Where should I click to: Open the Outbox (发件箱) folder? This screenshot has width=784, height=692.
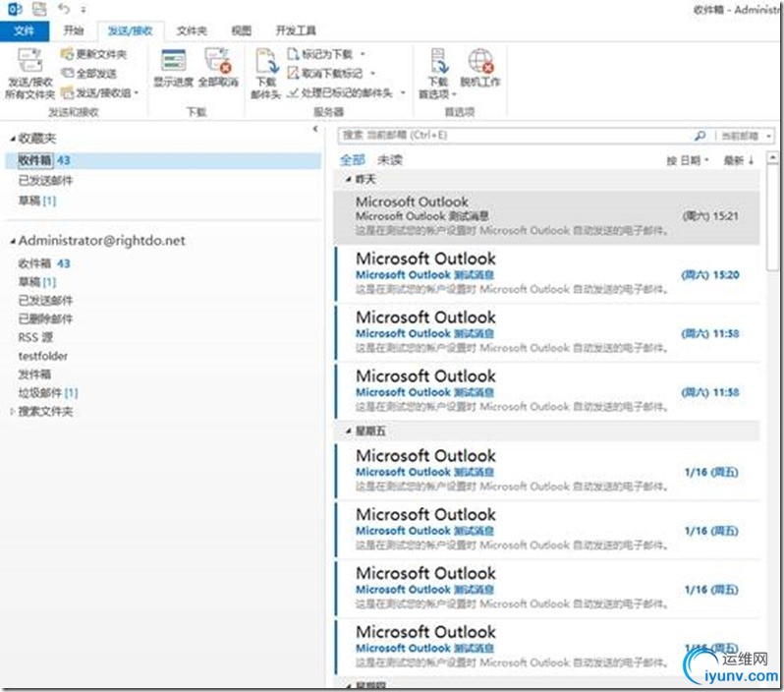point(34,375)
